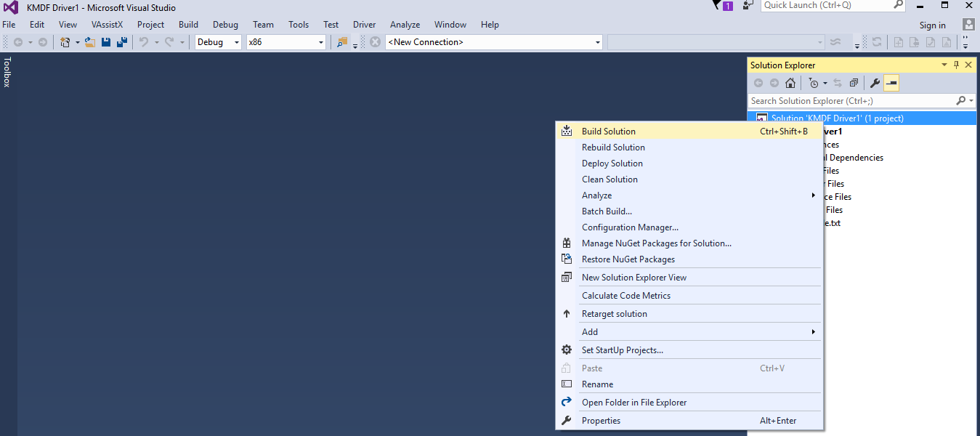Select Solution 'KMDF Driver1' tree node
This screenshot has height=436, width=980.
863,118
